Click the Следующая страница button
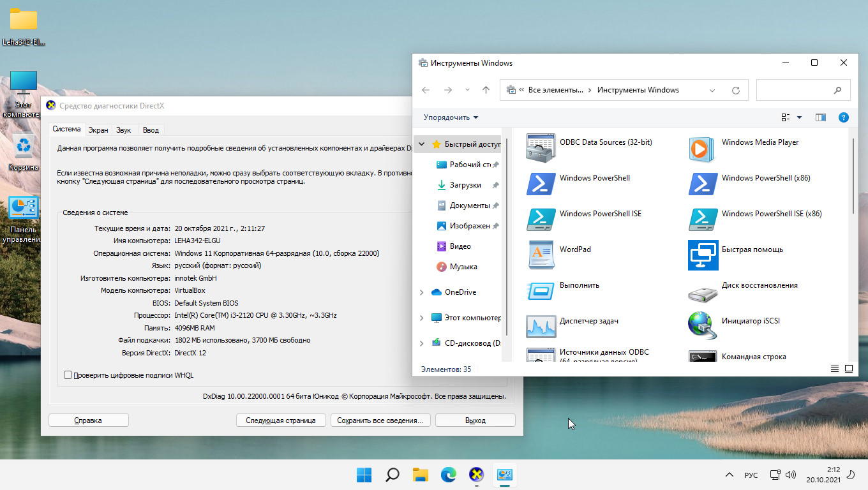The height and width of the screenshot is (490, 868). [x=281, y=420]
